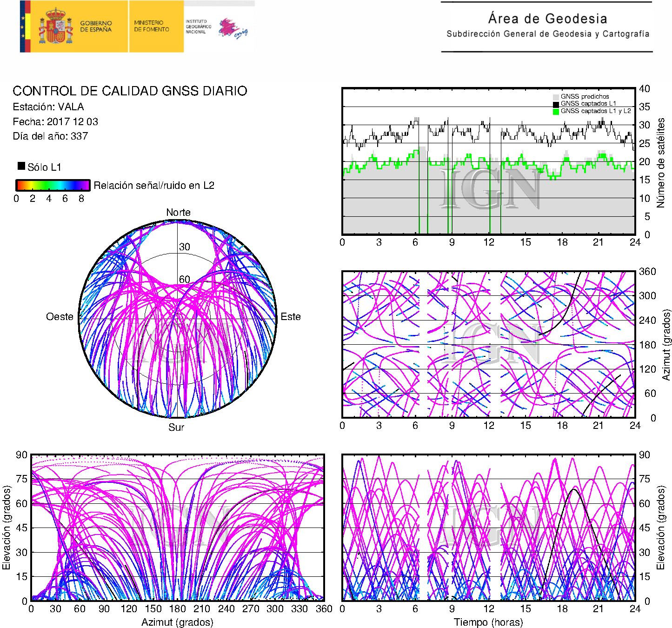Click the Fecha: 2017 12 03 line
The image size is (672, 628).
(55, 122)
